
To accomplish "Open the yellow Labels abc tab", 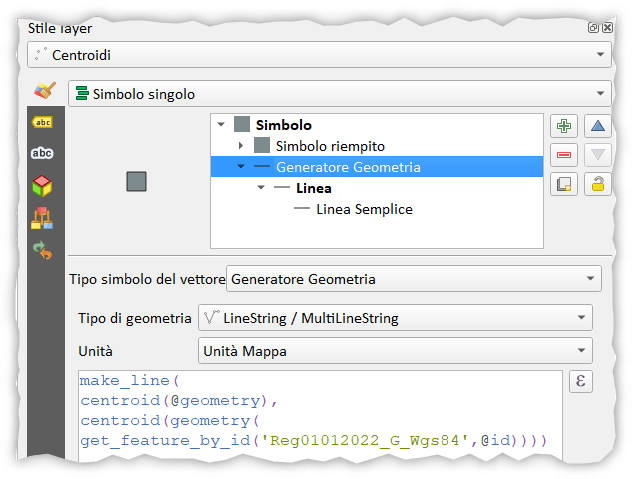I will 42,122.
